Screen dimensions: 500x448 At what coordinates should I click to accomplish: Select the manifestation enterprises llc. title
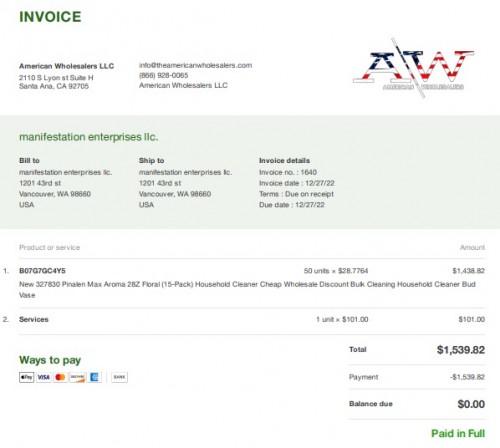click(89, 137)
